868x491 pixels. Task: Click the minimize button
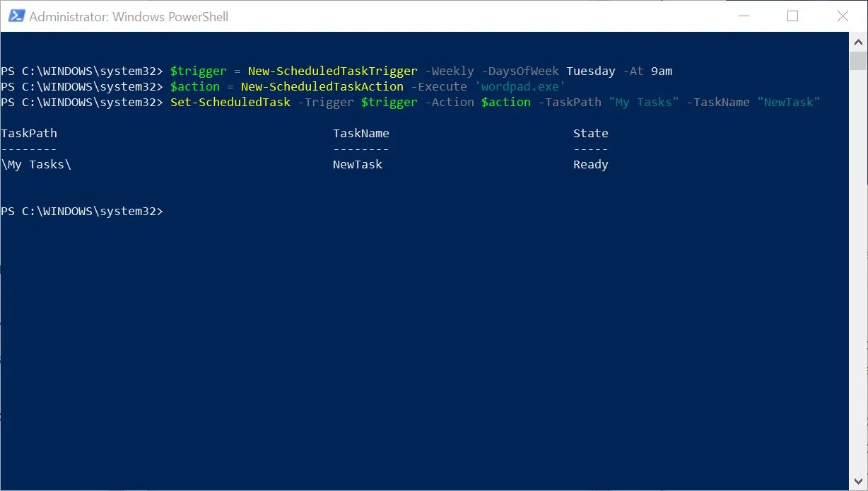745,15
